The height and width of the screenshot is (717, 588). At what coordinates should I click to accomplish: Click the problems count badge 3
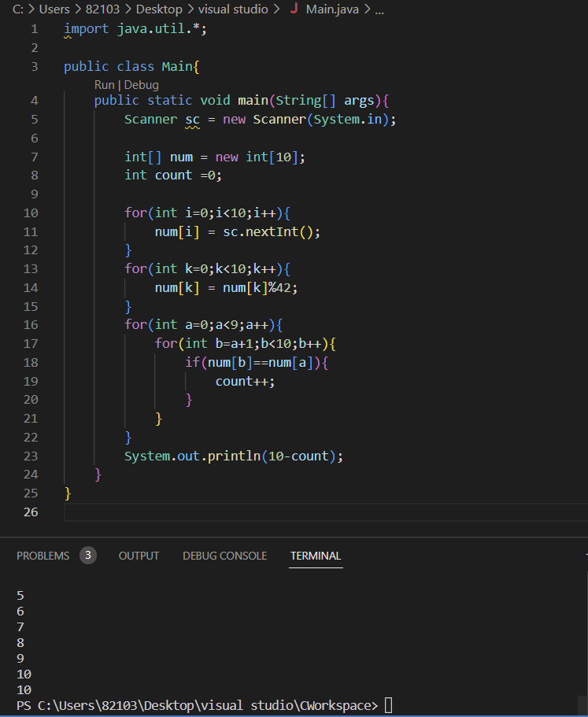(88, 556)
